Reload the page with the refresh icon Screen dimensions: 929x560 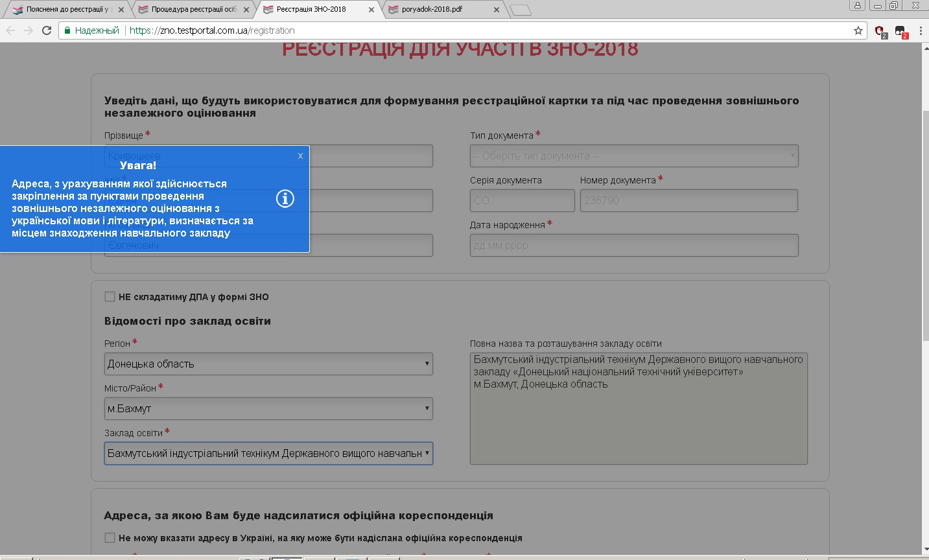pyautogui.click(x=47, y=30)
